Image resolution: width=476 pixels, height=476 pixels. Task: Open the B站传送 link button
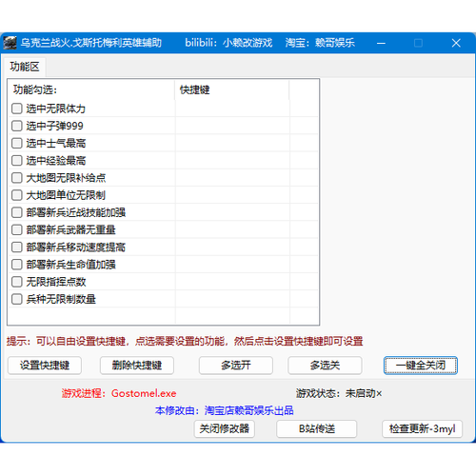(317, 429)
